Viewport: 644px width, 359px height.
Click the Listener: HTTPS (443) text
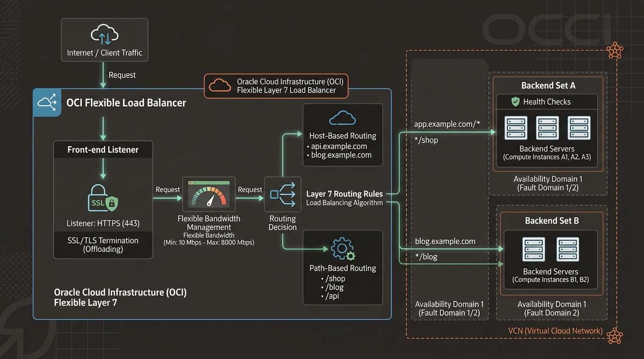point(103,223)
